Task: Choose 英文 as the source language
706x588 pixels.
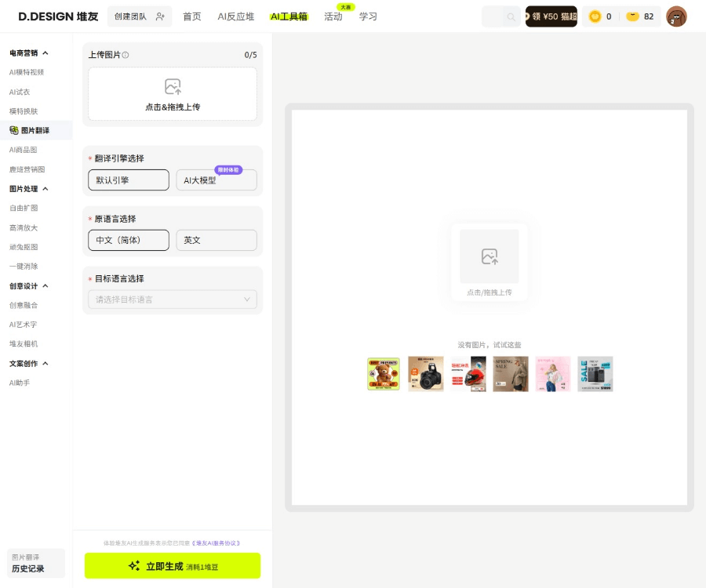Action: pyautogui.click(x=216, y=240)
